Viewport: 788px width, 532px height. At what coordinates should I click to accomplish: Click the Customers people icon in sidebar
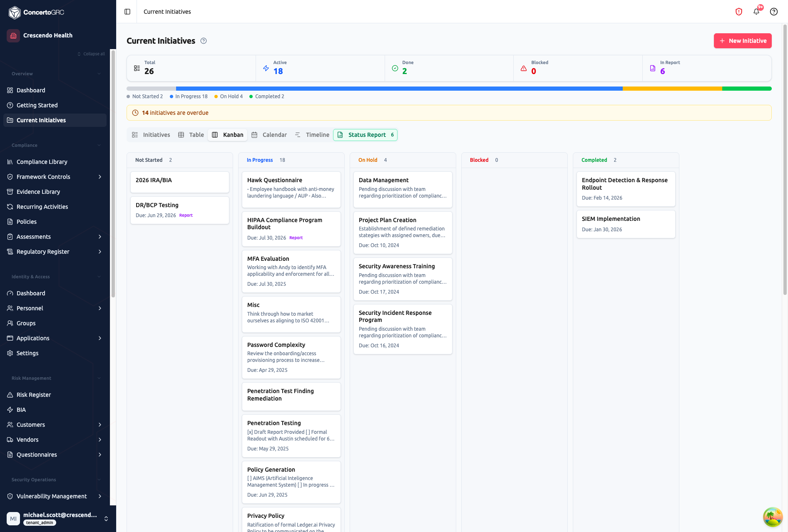[10, 425]
